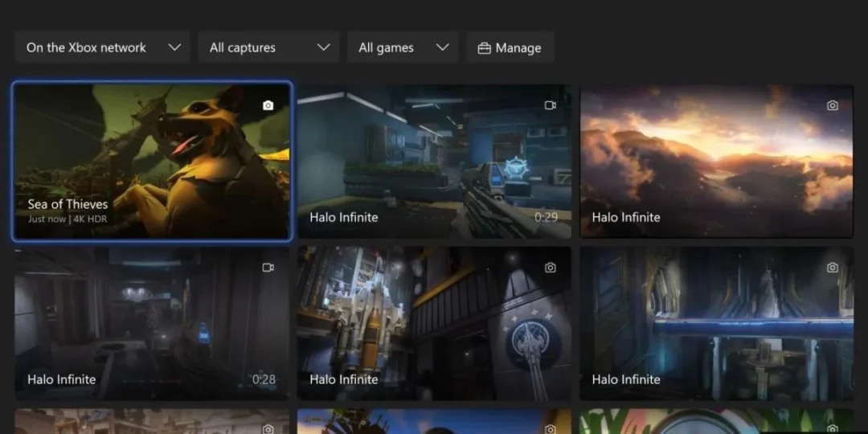
Task: Click the video icon on the 0:28 Halo clip
Action: (268, 268)
